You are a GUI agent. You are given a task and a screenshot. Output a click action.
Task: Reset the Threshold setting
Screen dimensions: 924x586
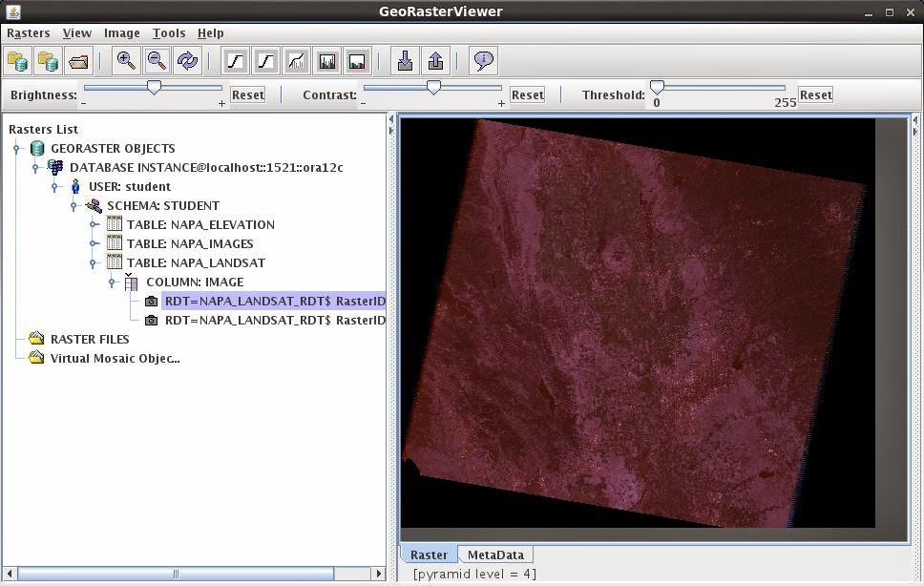point(815,94)
